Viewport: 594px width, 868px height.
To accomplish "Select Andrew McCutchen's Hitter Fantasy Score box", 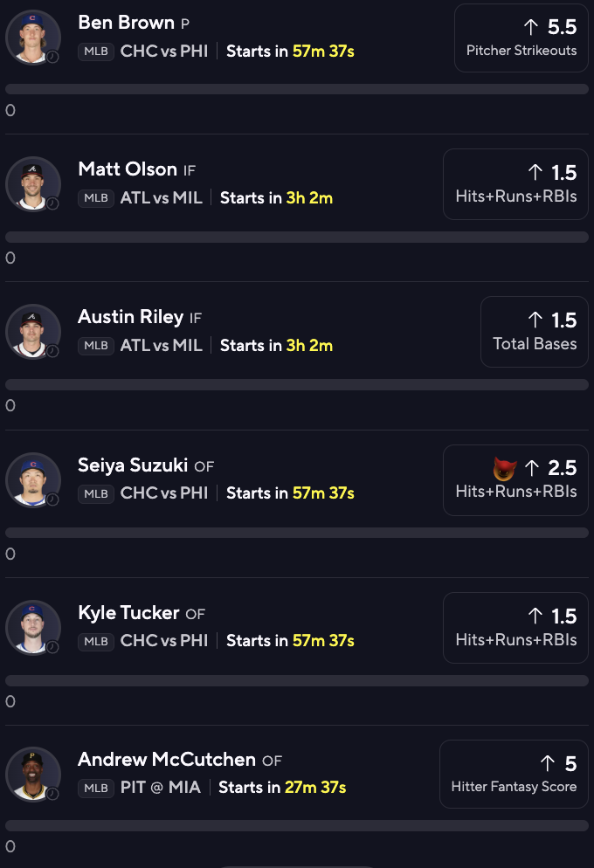I will point(514,775).
